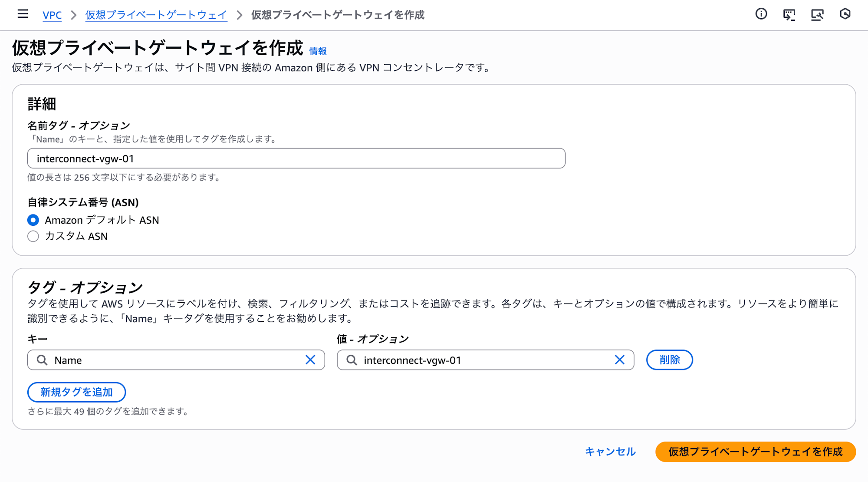868x482 pixels.
Task: Select カスタム ASN option
Action: click(x=33, y=236)
